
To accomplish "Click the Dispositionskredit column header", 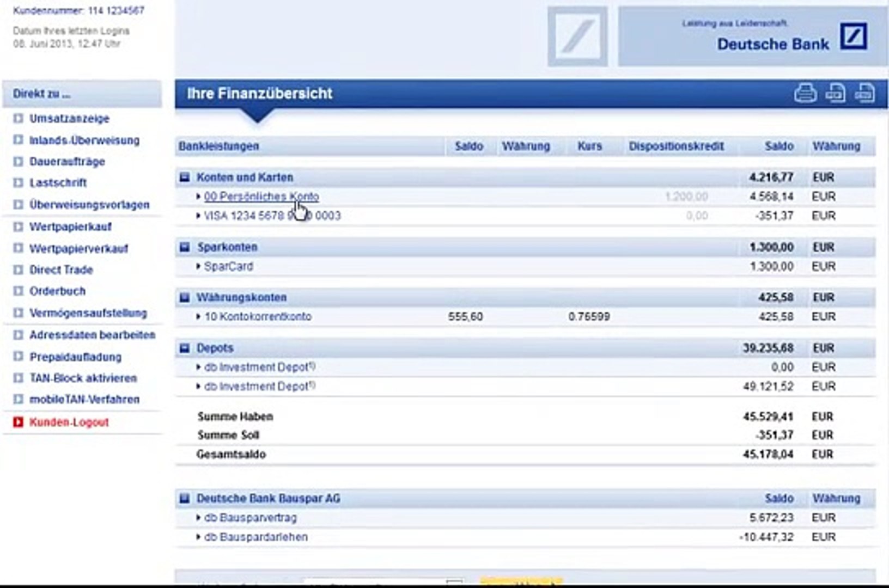I will click(x=677, y=146).
